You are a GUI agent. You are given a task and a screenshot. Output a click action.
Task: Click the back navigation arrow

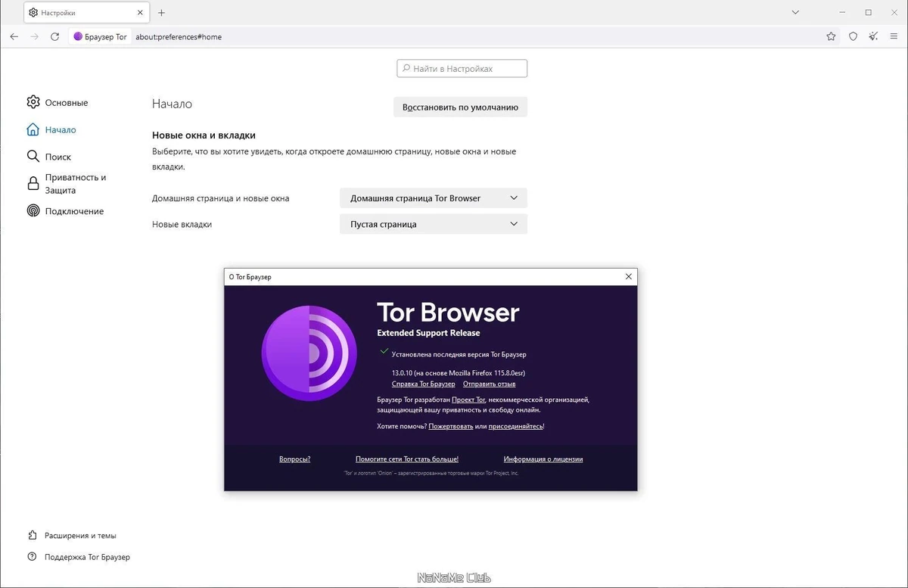14,36
